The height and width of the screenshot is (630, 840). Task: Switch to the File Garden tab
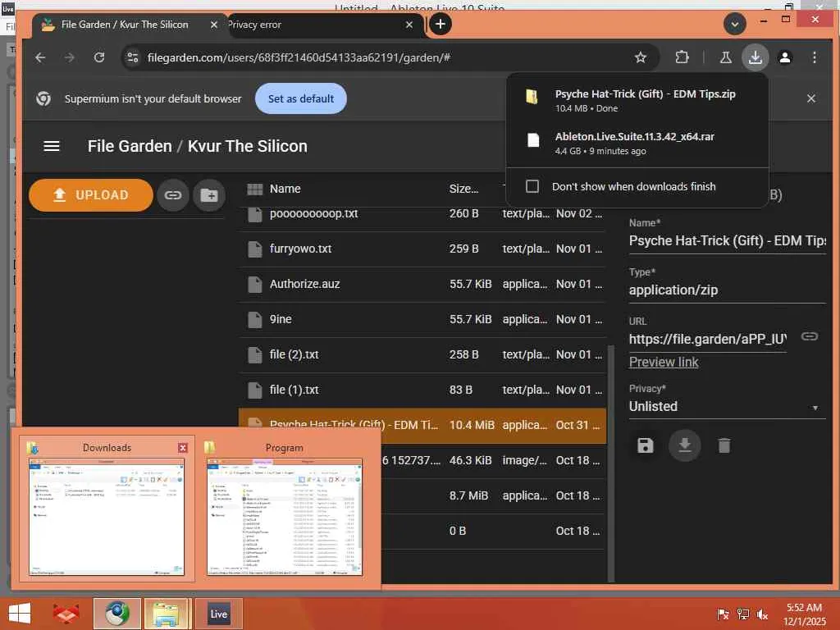click(x=125, y=25)
